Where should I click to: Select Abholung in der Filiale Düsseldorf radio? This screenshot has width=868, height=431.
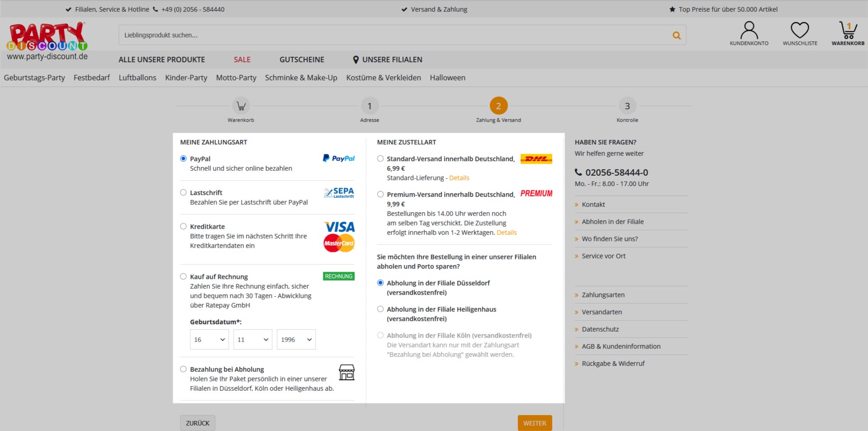click(x=380, y=283)
